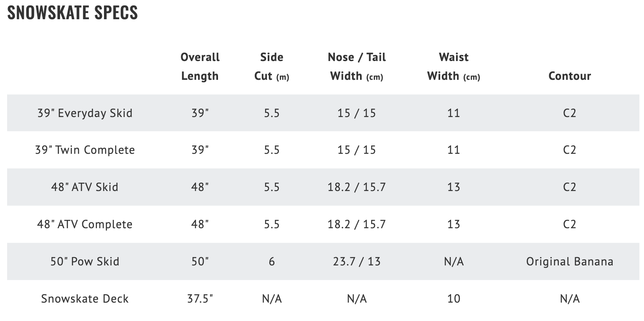Select the Snowskate Deck row label
The image size is (644, 321).
tap(85, 298)
